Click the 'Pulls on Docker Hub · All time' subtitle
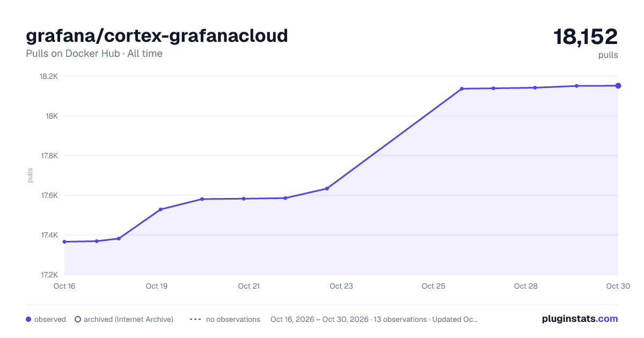This screenshot has width=644, height=338. click(x=94, y=54)
